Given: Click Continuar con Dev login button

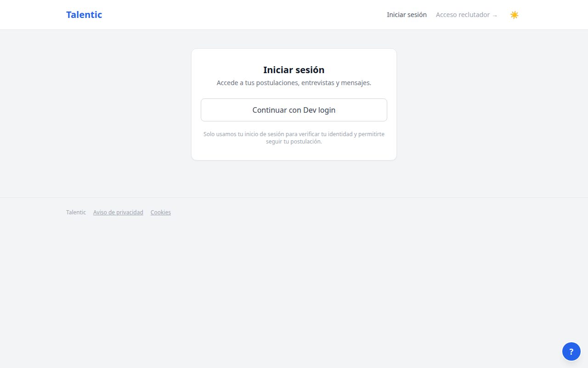Looking at the screenshot, I should click(294, 110).
